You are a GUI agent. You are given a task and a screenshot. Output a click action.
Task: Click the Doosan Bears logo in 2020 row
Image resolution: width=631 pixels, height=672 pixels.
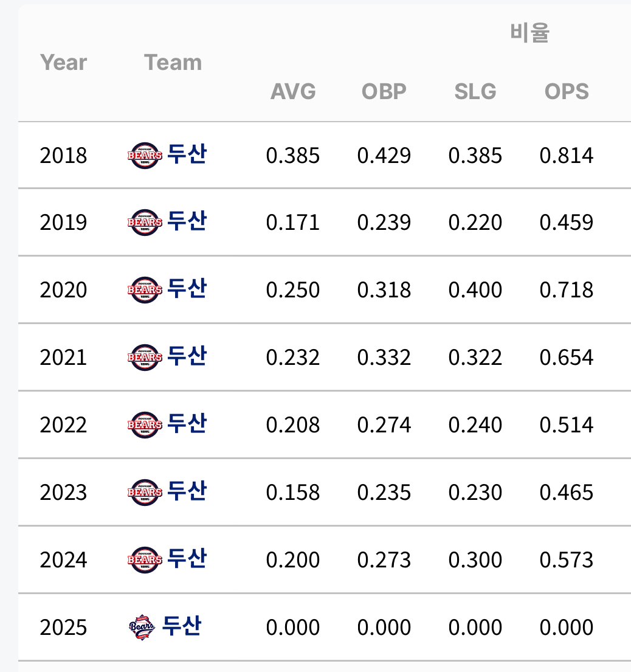pos(145,290)
